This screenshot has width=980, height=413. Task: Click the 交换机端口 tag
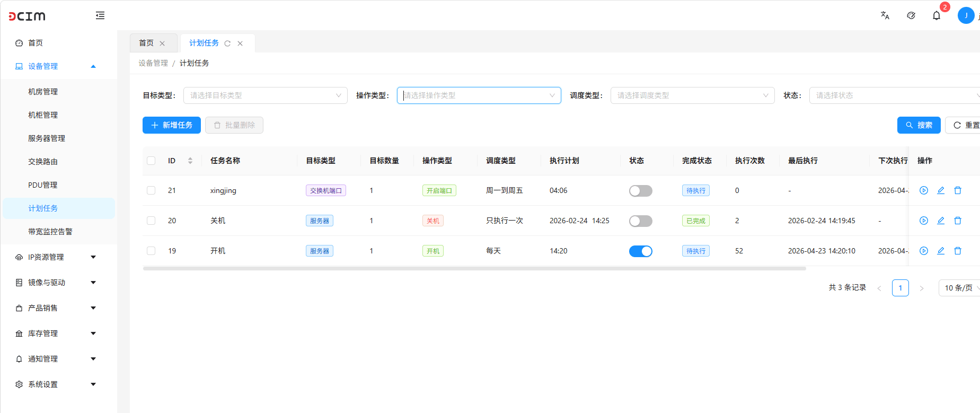326,191
